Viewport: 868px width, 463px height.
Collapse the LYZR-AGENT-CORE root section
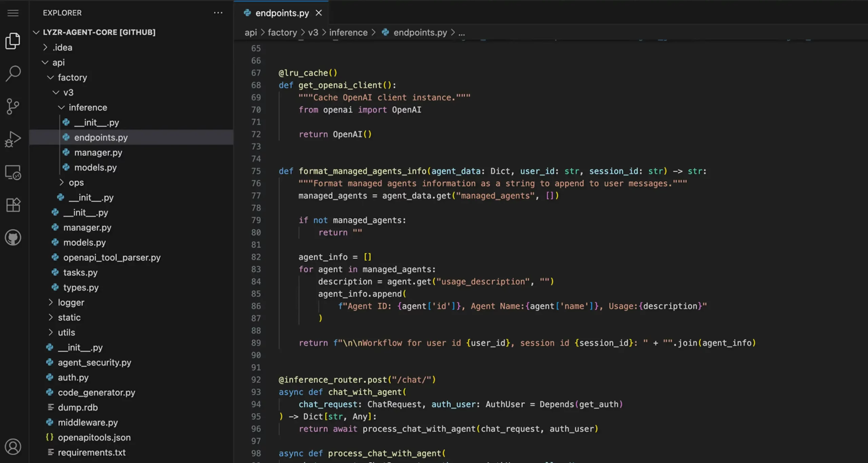[x=99, y=32]
